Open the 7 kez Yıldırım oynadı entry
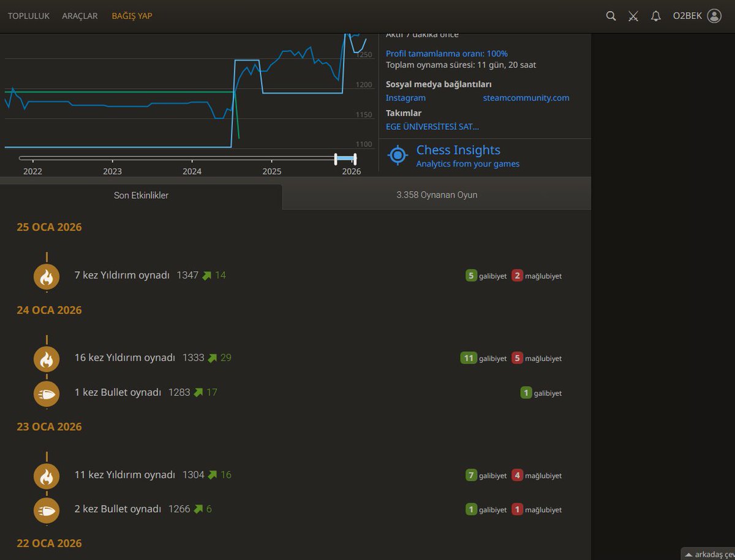Image resolution: width=735 pixels, height=560 pixels. 122,275
